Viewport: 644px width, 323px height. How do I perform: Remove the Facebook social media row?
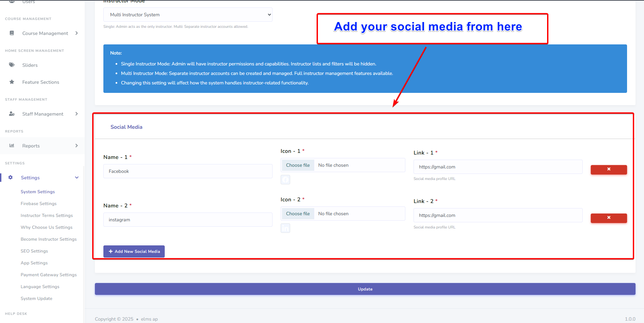point(608,169)
